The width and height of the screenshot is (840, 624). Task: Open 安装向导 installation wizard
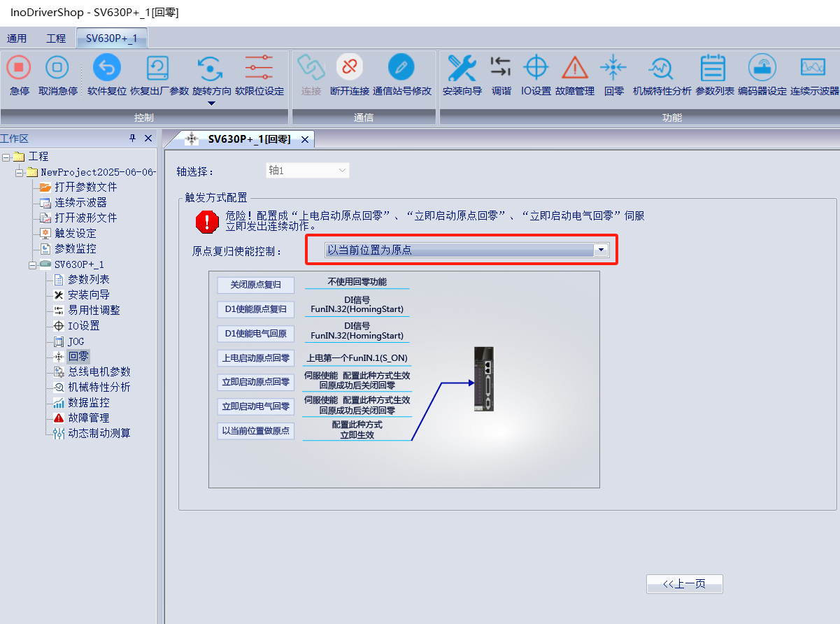[462, 69]
